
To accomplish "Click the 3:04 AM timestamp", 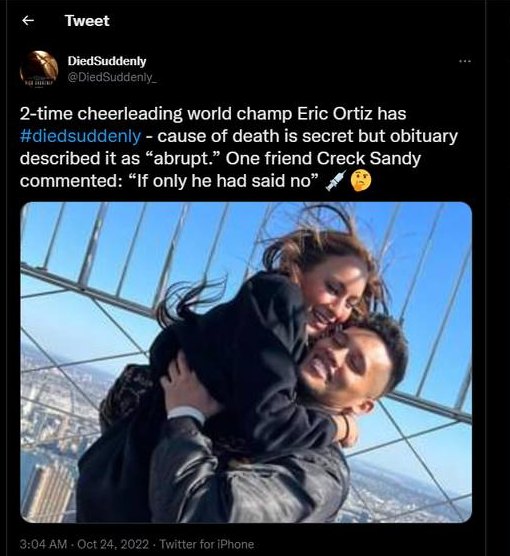I will pyautogui.click(x=43, y=544).
